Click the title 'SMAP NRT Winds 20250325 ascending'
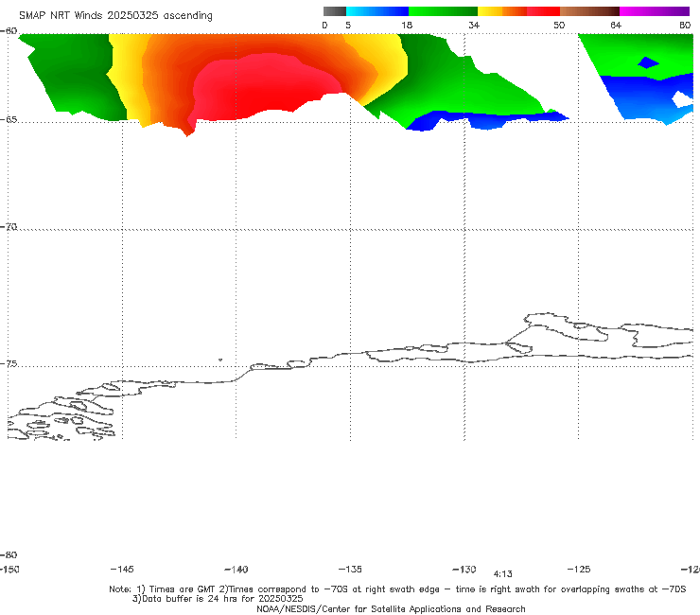700x615 pixels. (x=115, y=15)
